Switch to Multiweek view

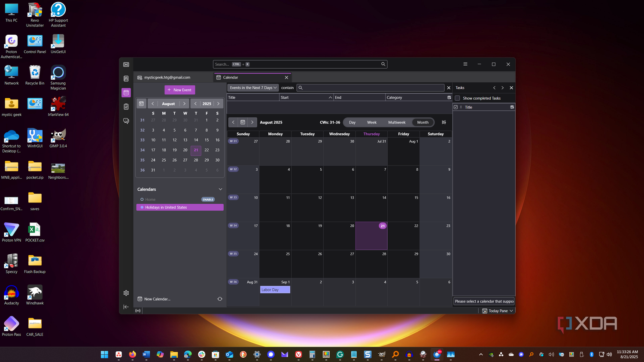point(397,122)
